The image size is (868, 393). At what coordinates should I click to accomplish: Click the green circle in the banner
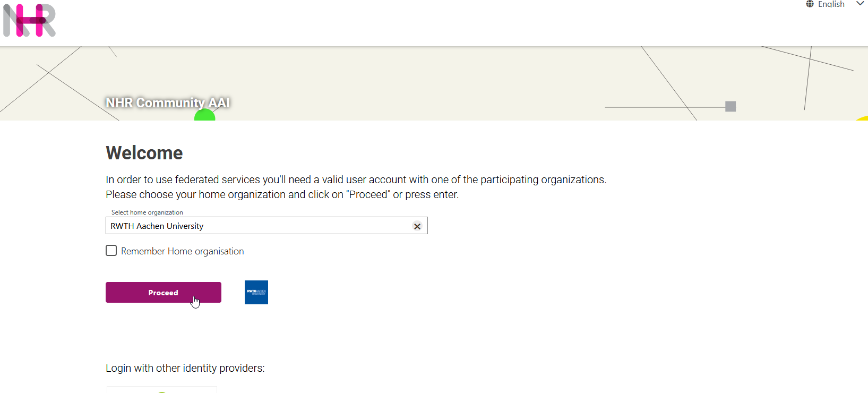click(x=205, y=115)
